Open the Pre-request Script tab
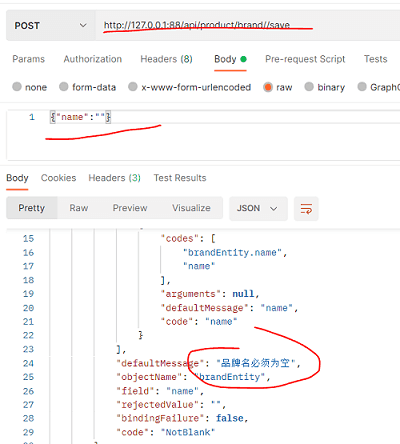Screen dimensions: 400x444 click(x=305, y=59)
